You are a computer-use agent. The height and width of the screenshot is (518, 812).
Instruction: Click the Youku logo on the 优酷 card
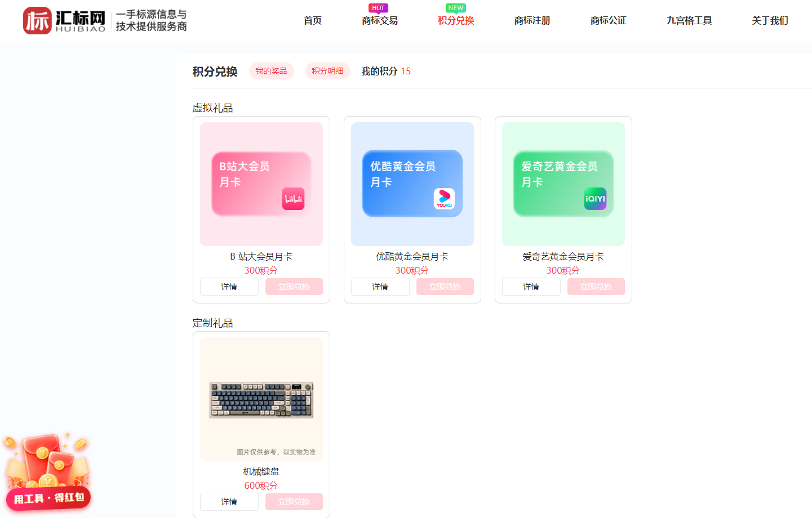(x=444, y=199)
